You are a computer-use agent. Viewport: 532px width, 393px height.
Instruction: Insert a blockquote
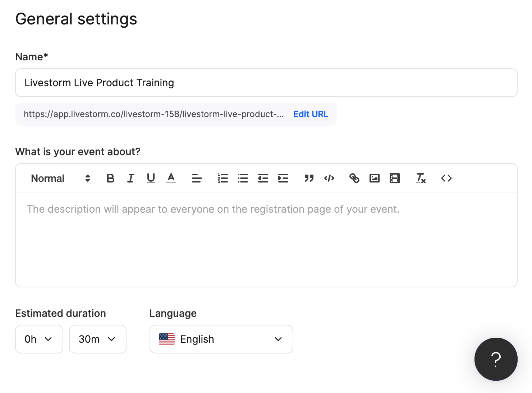click(x=309, y=178)
